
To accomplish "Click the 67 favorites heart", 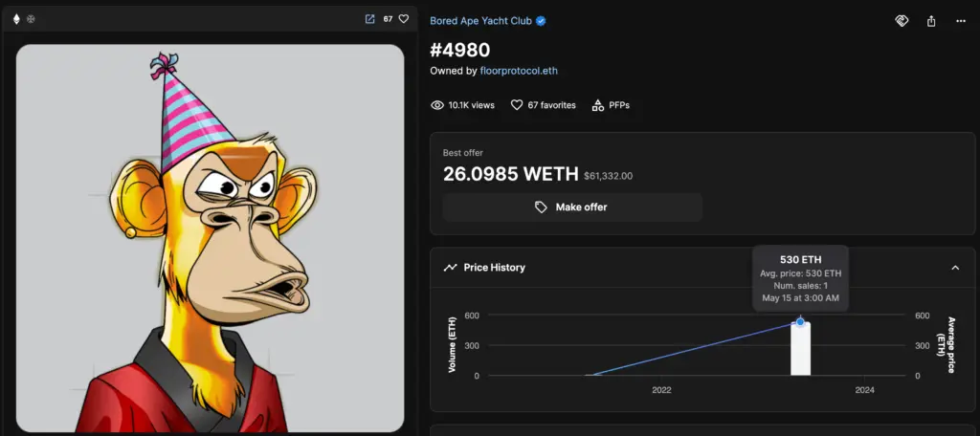I will coord(516,105).
